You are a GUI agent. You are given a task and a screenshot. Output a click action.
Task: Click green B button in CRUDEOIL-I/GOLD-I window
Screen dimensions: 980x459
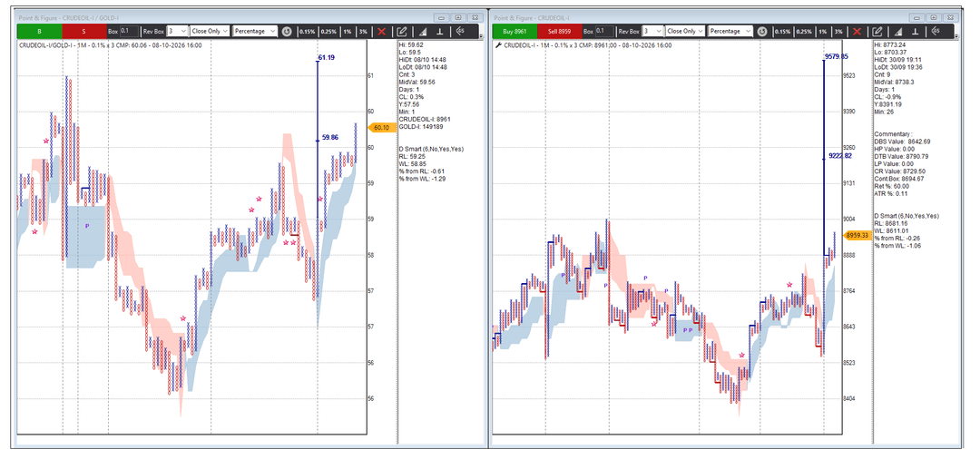[x=40, y=31]
